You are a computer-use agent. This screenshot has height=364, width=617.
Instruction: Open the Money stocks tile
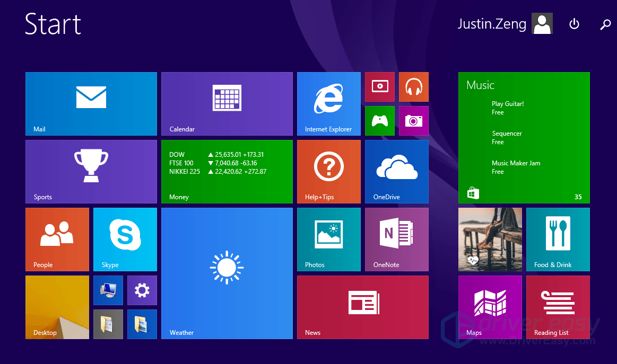point(227,172)
